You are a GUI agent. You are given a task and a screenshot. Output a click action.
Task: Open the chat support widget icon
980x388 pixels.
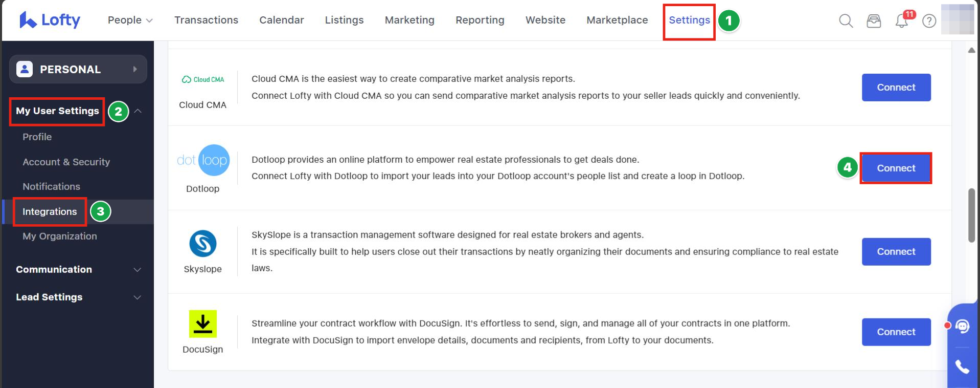coord(963,326)
